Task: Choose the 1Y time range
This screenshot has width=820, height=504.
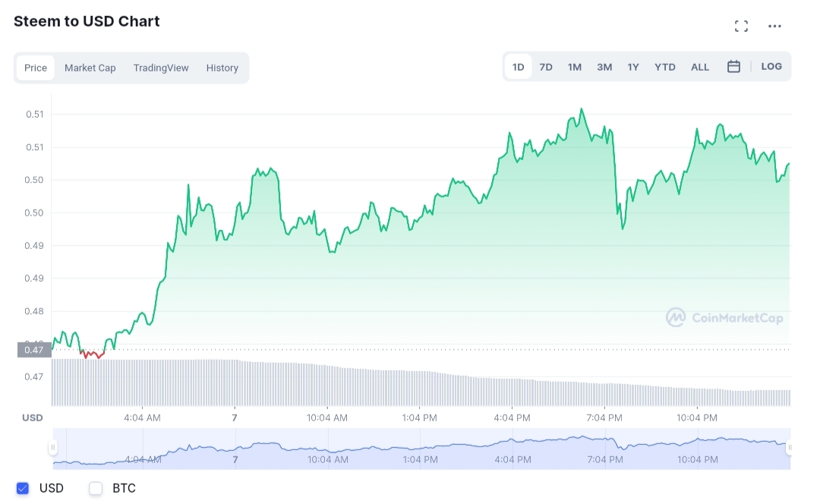Action: [633, 67]
